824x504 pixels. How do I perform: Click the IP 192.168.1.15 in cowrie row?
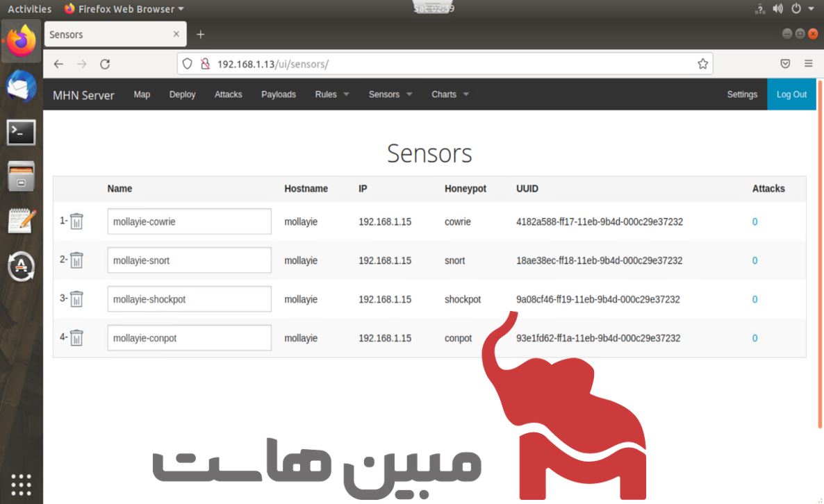(385, 221)
